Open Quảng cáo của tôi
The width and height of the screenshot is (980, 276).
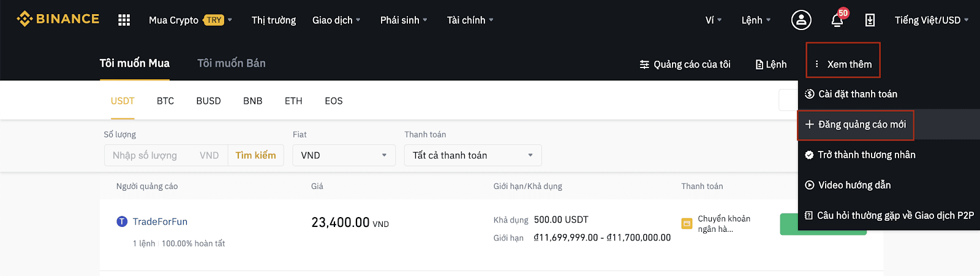tap(685, 64)
